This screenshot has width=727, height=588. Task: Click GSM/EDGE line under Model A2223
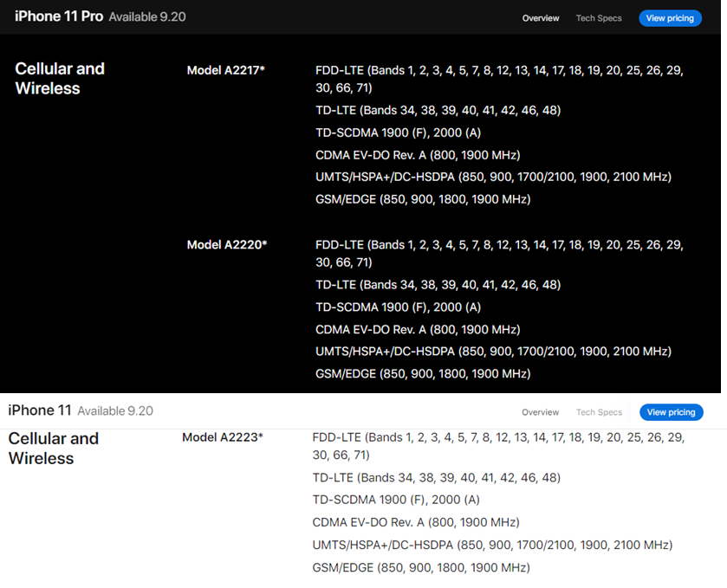click(421, 567)
